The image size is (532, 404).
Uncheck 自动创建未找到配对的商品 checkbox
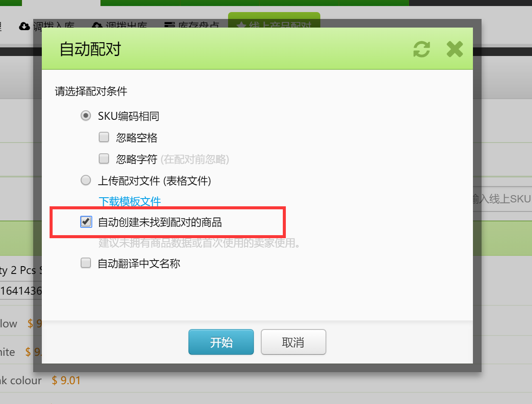tap(86, 222)
